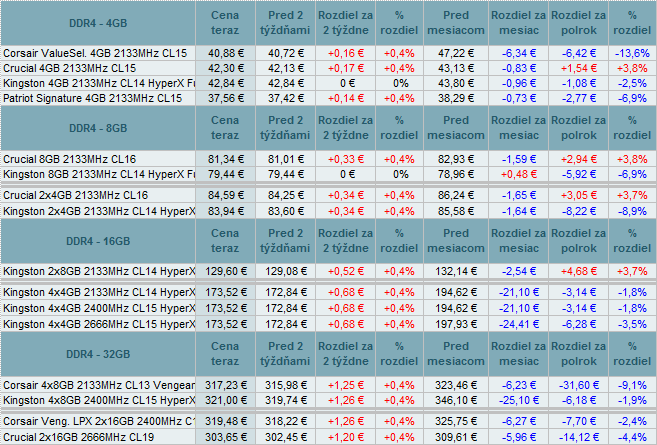Click Kingston 4x4GB 2133MHz CL14 HyperX row name

pyautogui.click(x=99, y=292)
